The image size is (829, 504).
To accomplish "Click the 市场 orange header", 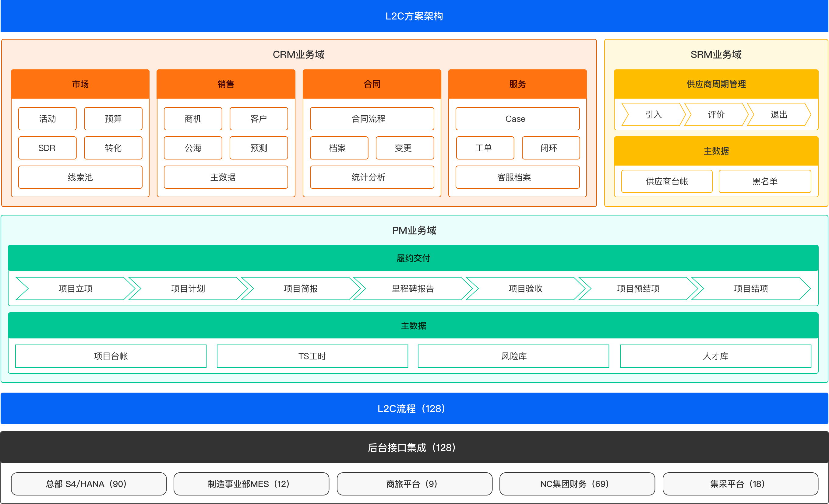I will (80, 84).
